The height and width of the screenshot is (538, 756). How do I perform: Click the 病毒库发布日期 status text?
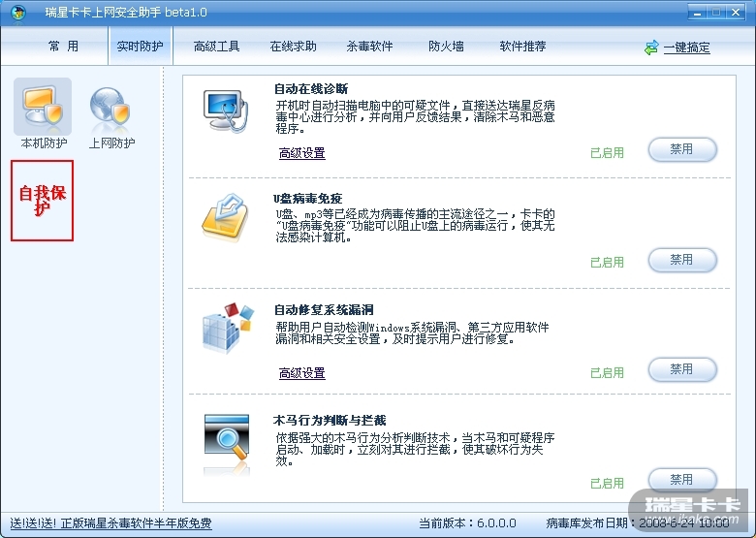click(638, 523)
